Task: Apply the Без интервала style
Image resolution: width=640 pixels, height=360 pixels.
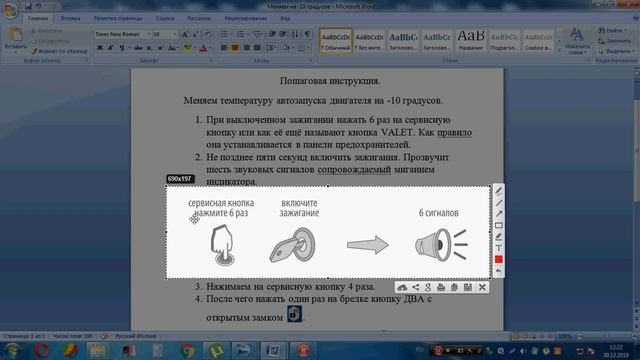Action: 369,41
